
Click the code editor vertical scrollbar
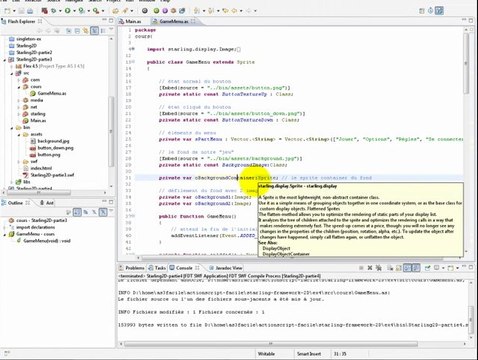[467, 63]
